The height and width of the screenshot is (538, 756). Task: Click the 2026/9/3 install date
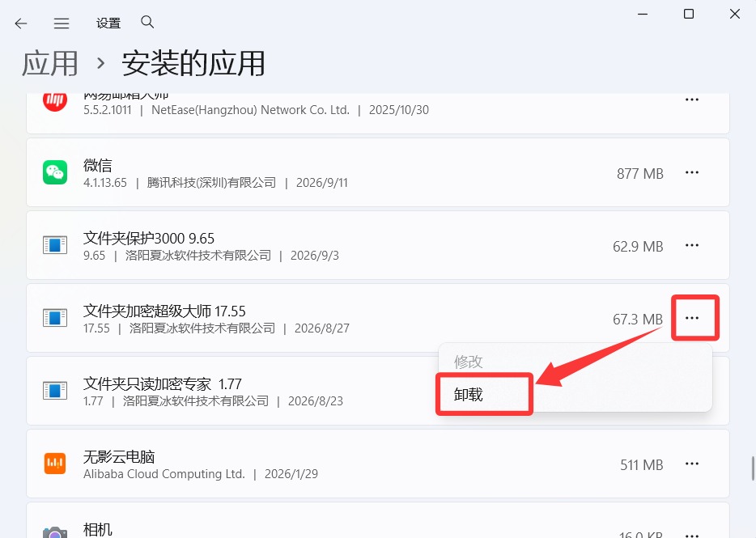[314, 256]
